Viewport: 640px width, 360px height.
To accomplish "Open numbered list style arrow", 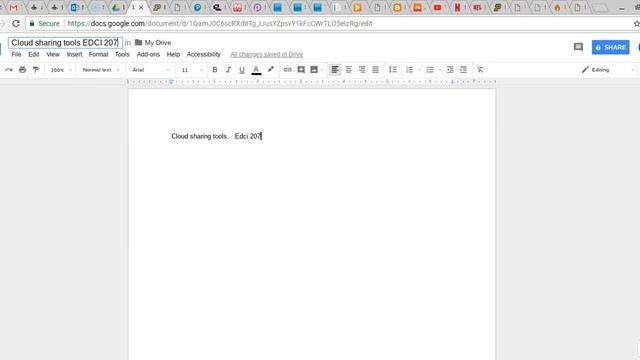I will [x=419, y=70].
